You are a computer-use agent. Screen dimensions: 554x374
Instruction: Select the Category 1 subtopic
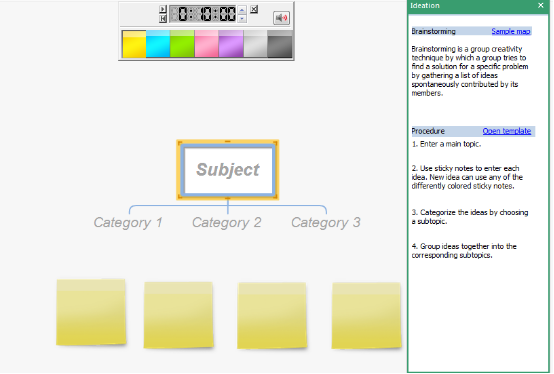click(128, 223)
